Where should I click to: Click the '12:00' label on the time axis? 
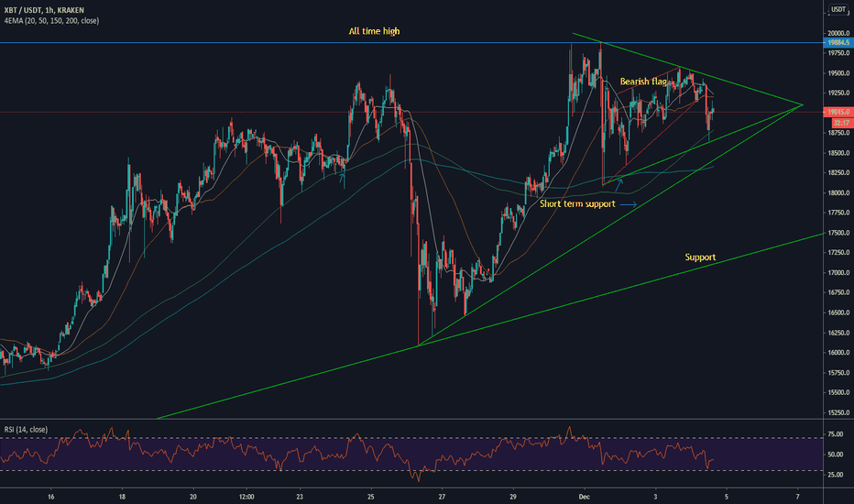tap(246, 497)
